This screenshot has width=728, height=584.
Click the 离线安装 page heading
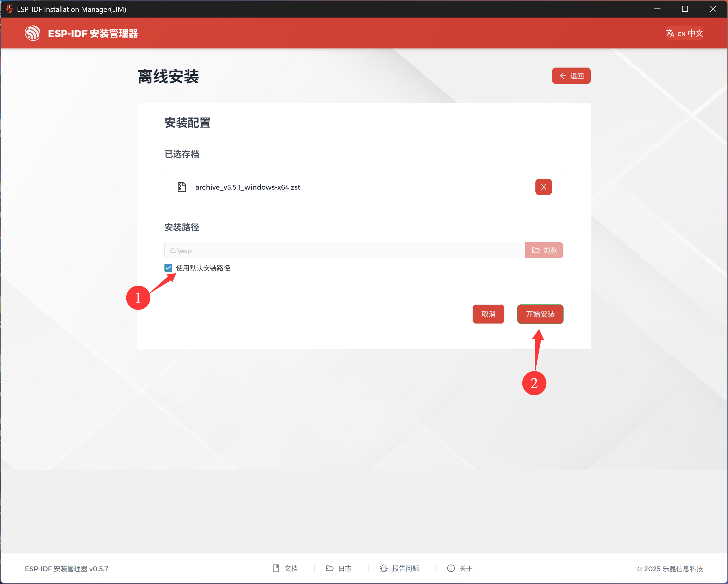click(168, 76)
